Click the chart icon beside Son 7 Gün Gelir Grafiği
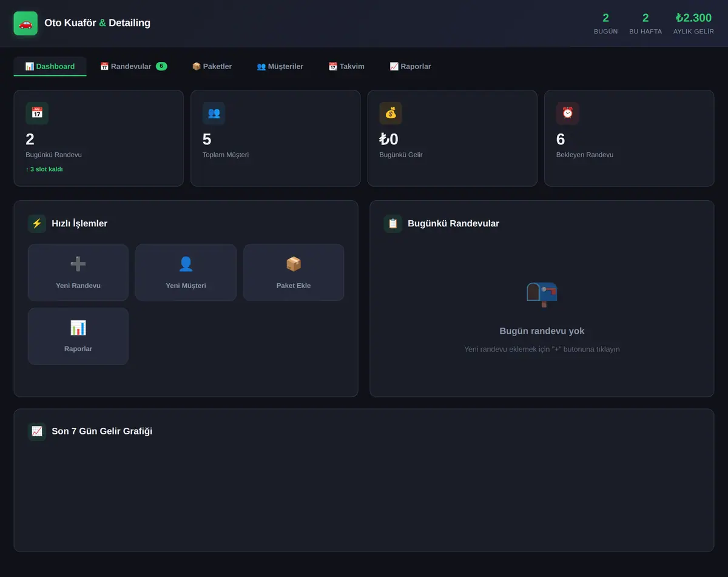The width and height of the screenshot is (728, 577). tap(37, 431)
